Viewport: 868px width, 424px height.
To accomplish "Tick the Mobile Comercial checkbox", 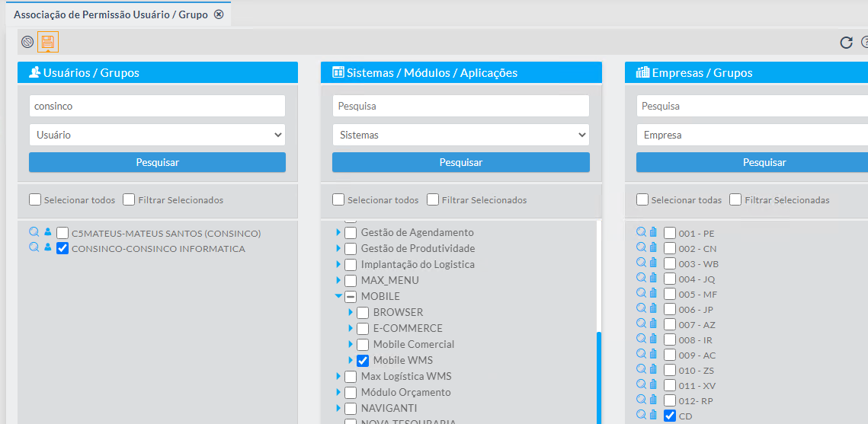I will point(363,344).
